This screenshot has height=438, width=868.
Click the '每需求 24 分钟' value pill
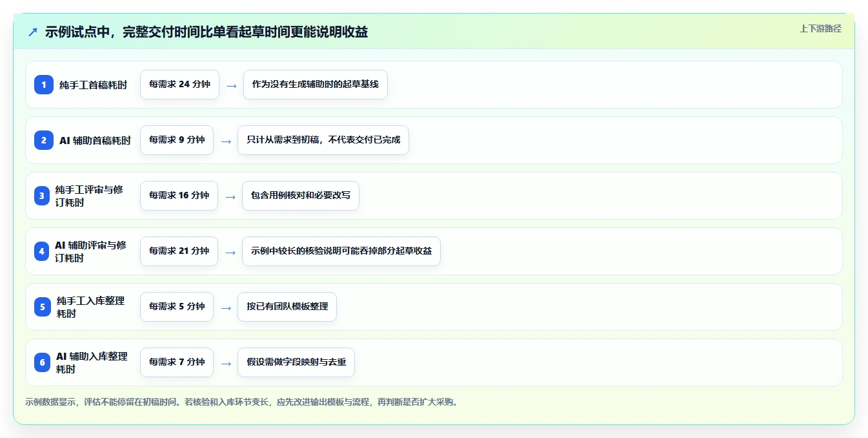point(179,85)
